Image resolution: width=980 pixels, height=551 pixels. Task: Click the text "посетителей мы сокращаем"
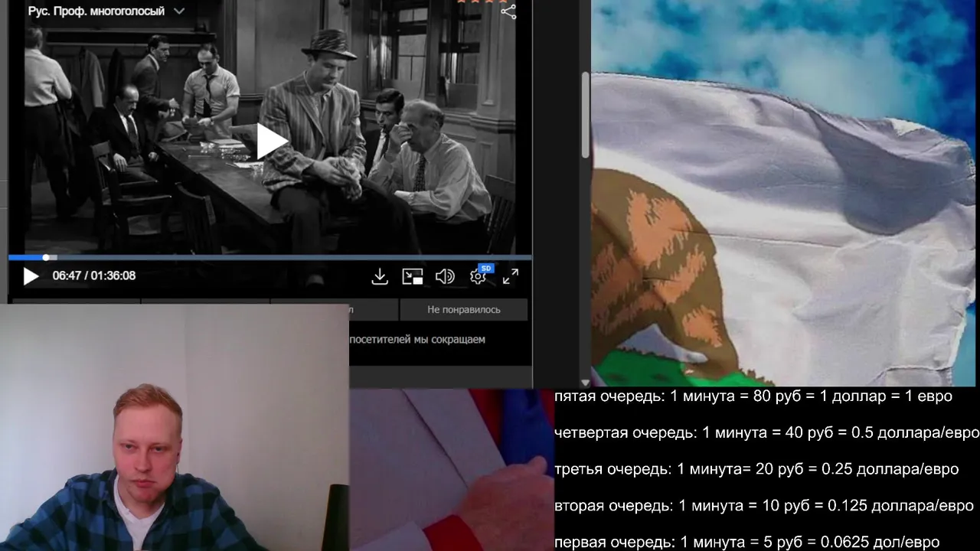[x=417, y=339]
